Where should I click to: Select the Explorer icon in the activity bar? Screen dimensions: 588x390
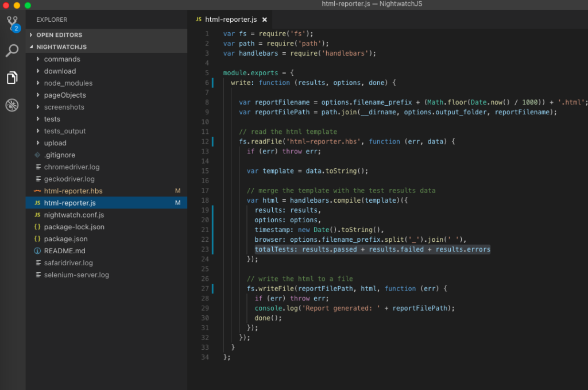pos(12,77)
